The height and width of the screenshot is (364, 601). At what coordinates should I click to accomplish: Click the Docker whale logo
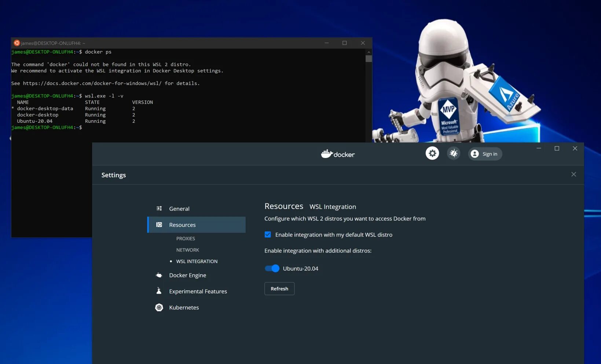tap(338, 154)
